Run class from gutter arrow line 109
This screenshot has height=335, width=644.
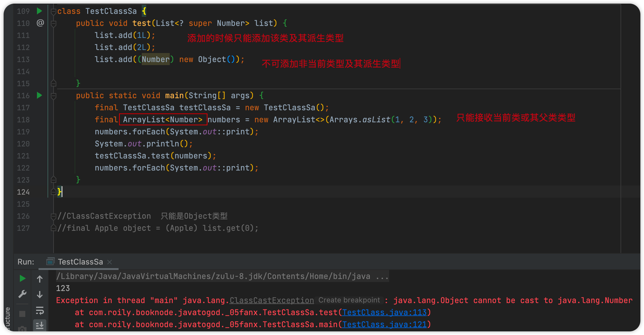39,11
